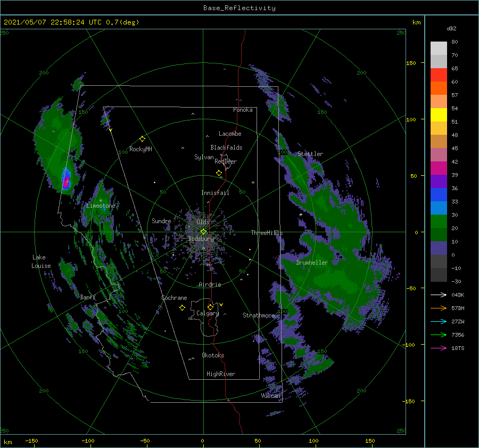This screenshot has width=479, height=448.
Task: Click the Airdrie city label
Action: pyautogui.click(x=210, y=284)
